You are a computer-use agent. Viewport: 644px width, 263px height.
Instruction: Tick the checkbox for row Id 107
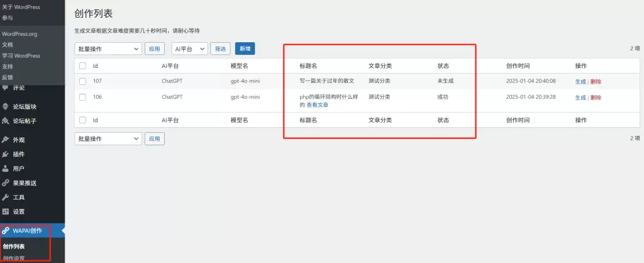[x=82, y=81]
